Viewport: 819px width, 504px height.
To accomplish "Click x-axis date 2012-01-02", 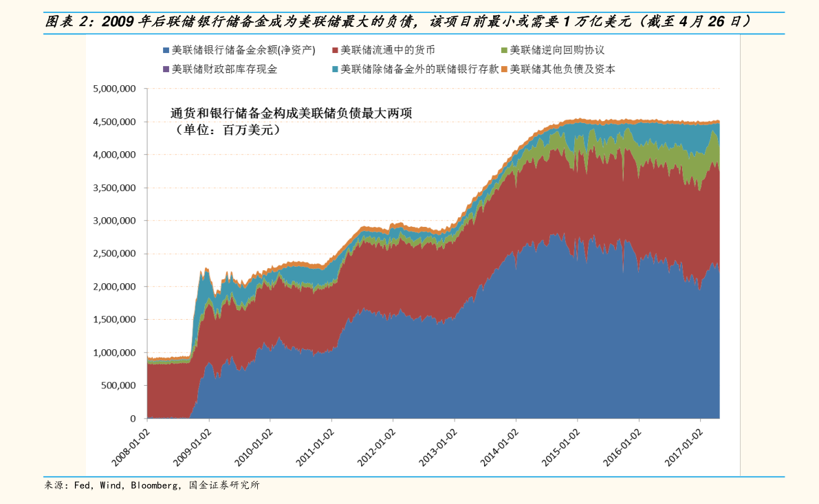I will pos(377,448).
